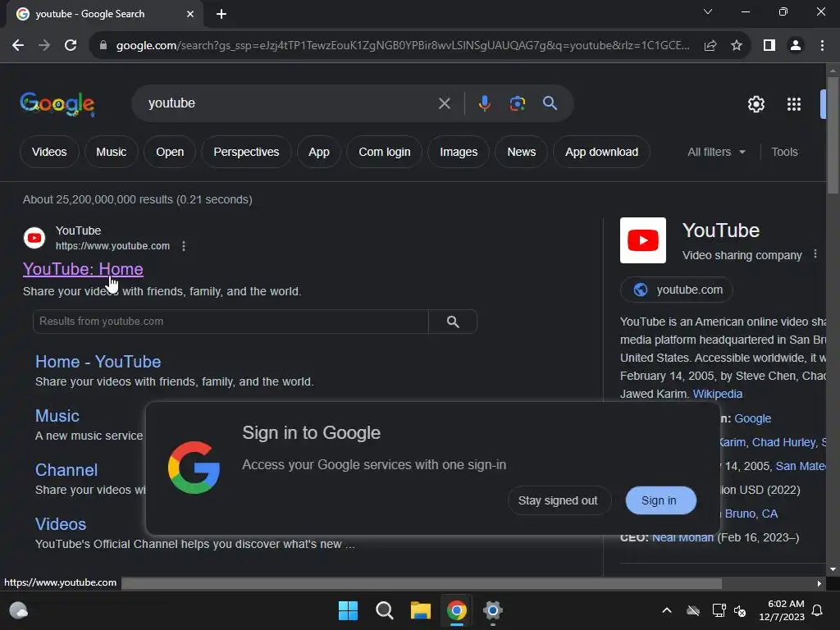Share this page via address bar icon
Viewport: 840px width, 630px height.
710,46
